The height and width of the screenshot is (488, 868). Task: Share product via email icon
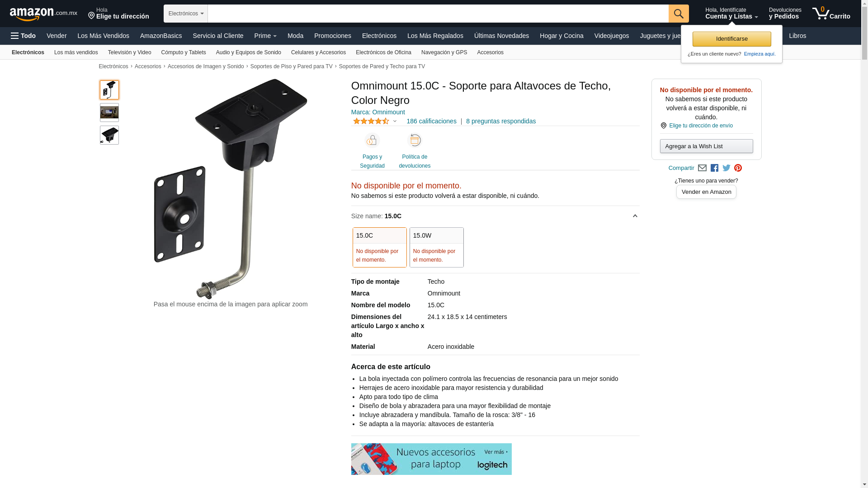[702, 168]
